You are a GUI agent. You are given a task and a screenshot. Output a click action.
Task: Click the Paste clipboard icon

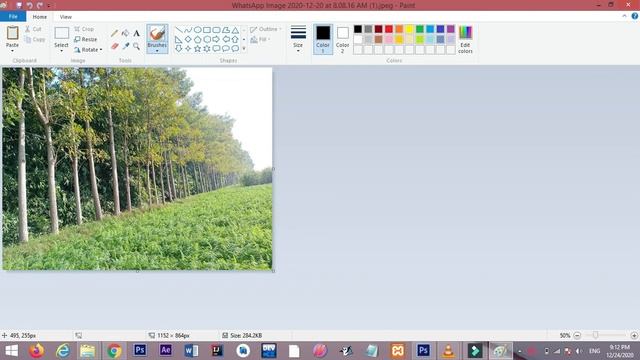(x=12, y=33)
